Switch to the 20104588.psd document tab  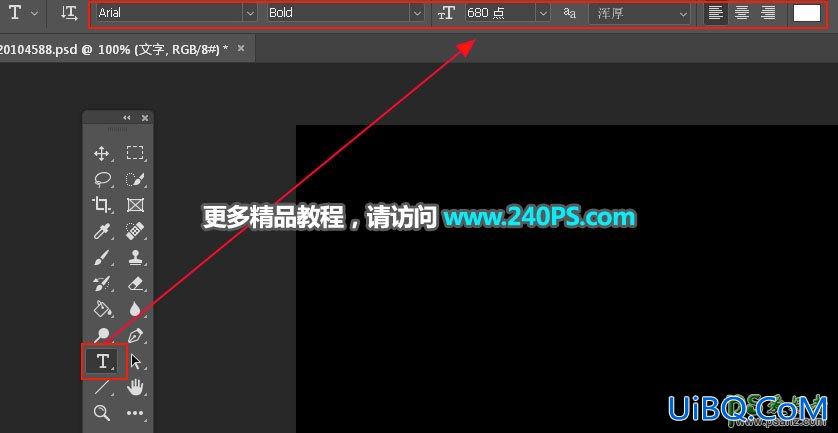coord(114,49)
